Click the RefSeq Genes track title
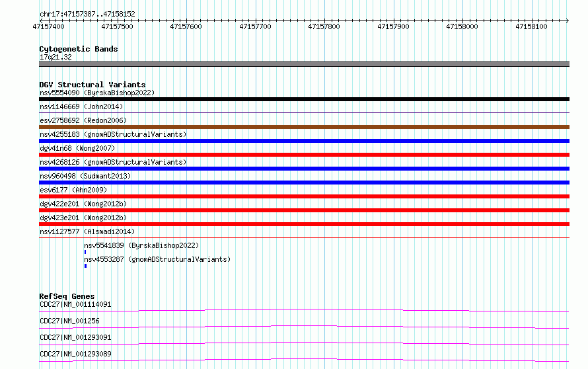This screenshot has width=588, height=369. [x=67, y=296]
